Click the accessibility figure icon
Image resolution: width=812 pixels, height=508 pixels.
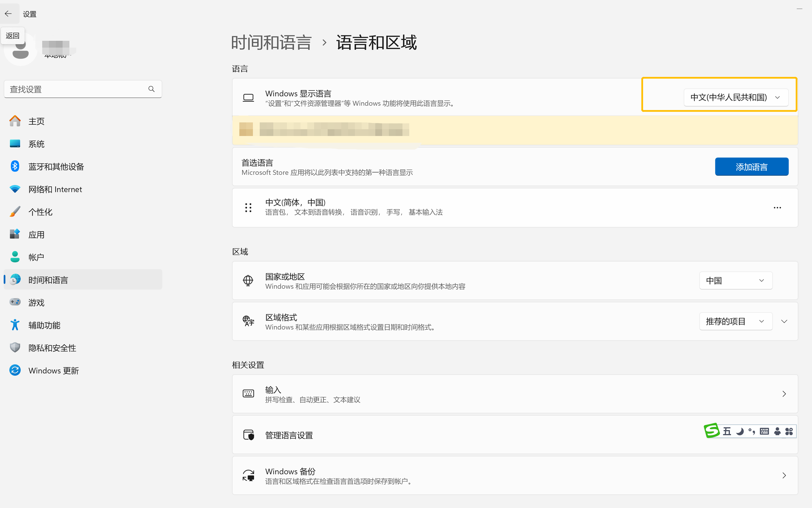15,325
